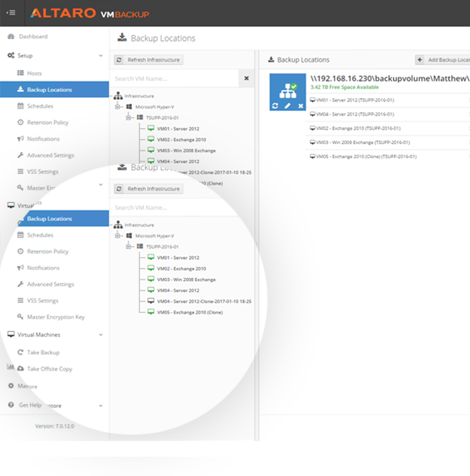Click Add Backup Location button
The width and height of the screenshot is (470, 476).
coord(443,60)
